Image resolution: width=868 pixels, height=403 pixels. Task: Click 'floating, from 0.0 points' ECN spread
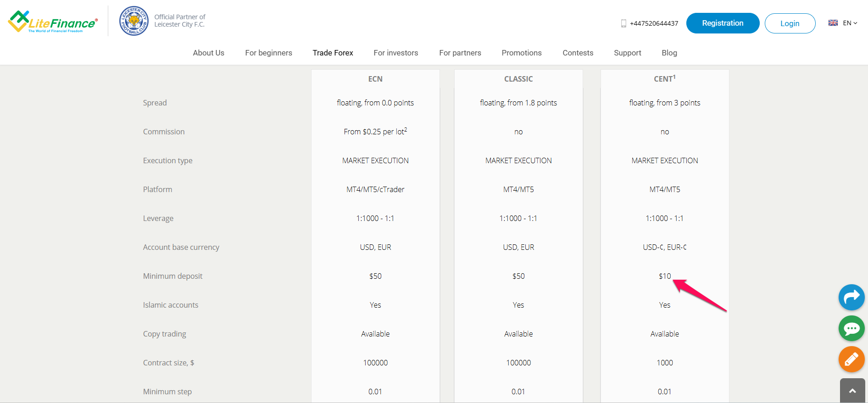coord(375,103)
